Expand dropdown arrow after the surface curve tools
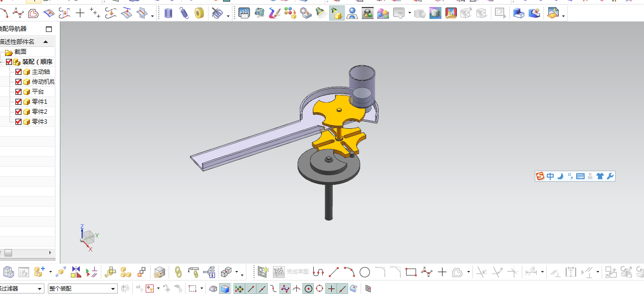Viewport: 644px width, 294px height. click(x=152, y=16)
